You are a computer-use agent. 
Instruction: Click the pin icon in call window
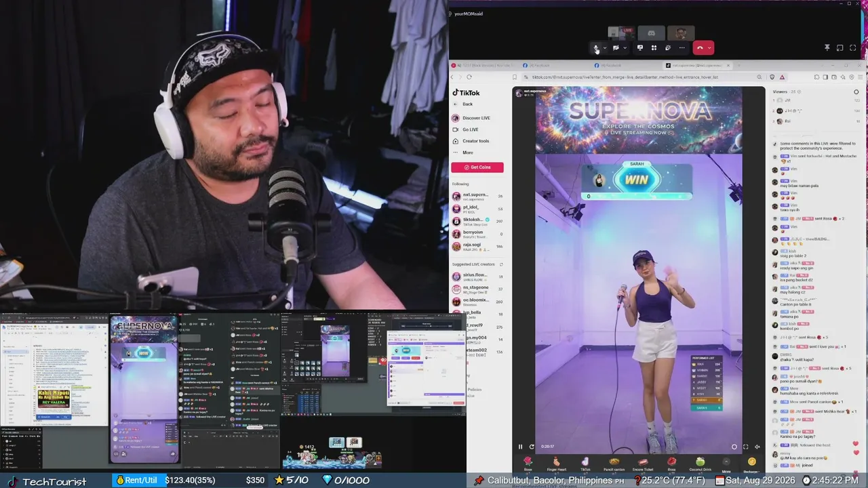tap(827, 48)
